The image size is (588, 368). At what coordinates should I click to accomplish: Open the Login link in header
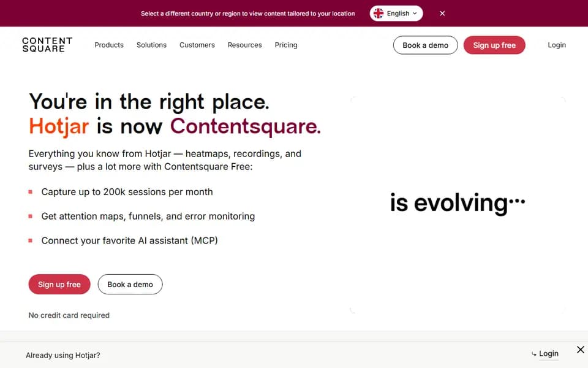(x=557, y=45)
